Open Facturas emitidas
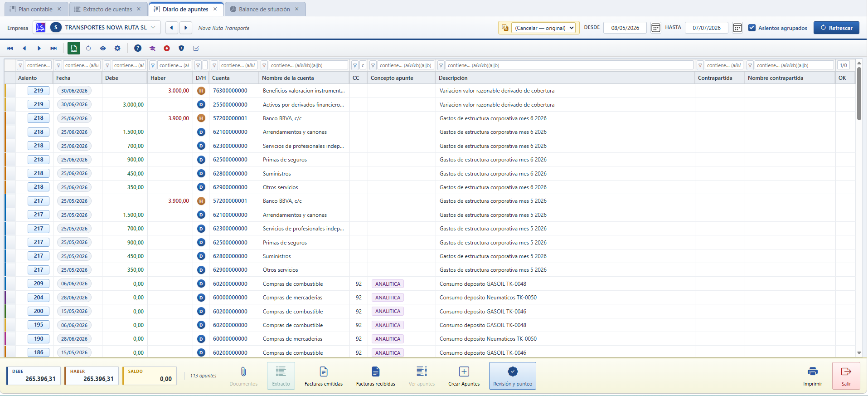 click(324, 376)
